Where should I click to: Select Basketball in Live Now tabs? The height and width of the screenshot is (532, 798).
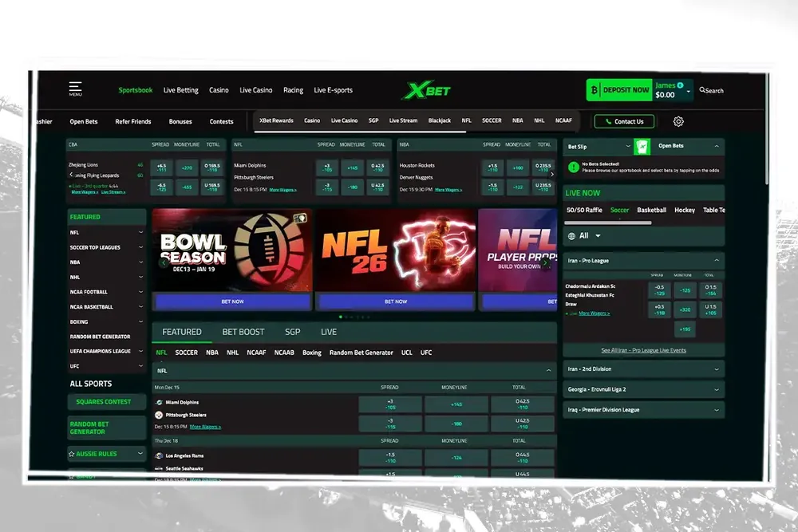[651, 210]
